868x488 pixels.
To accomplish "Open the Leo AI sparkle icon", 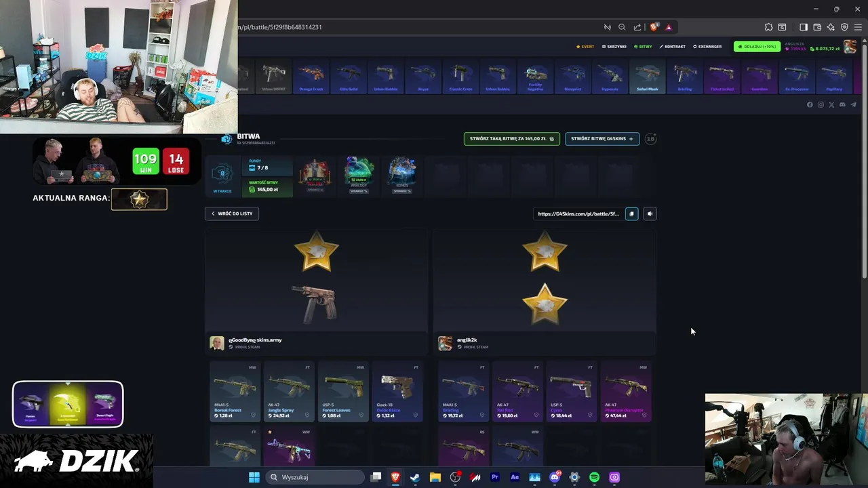I will click(x=831, y=27).
